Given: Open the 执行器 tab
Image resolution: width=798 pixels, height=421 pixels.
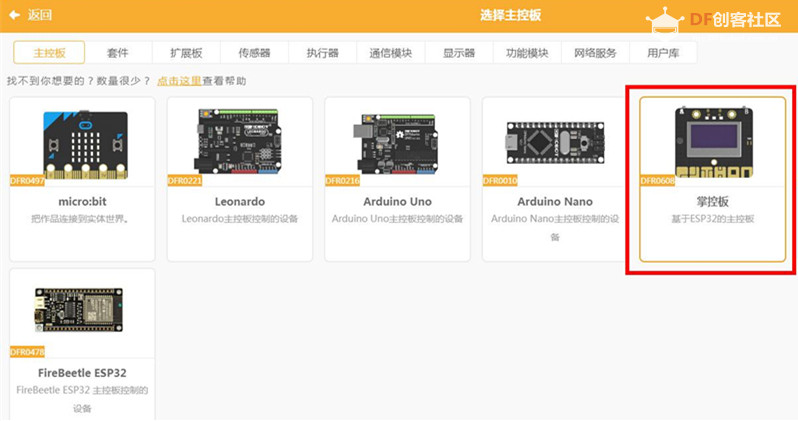Looking at the screenshot, I should (322, 52).
